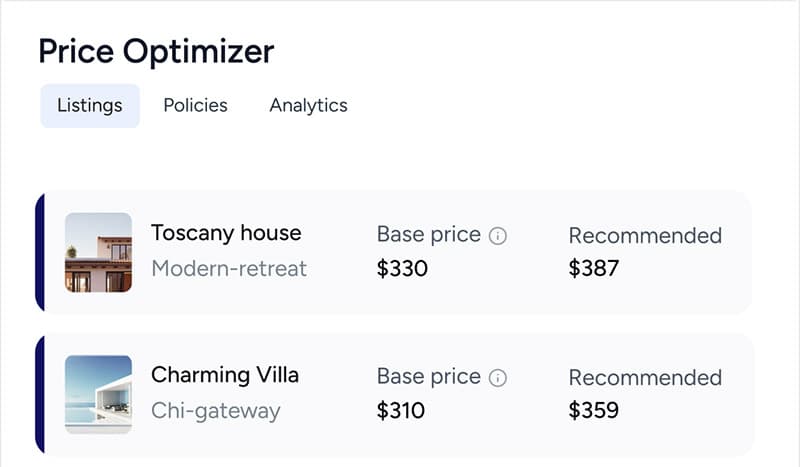Click the info icon beside Charming Villa base price

tap(498, 378)
